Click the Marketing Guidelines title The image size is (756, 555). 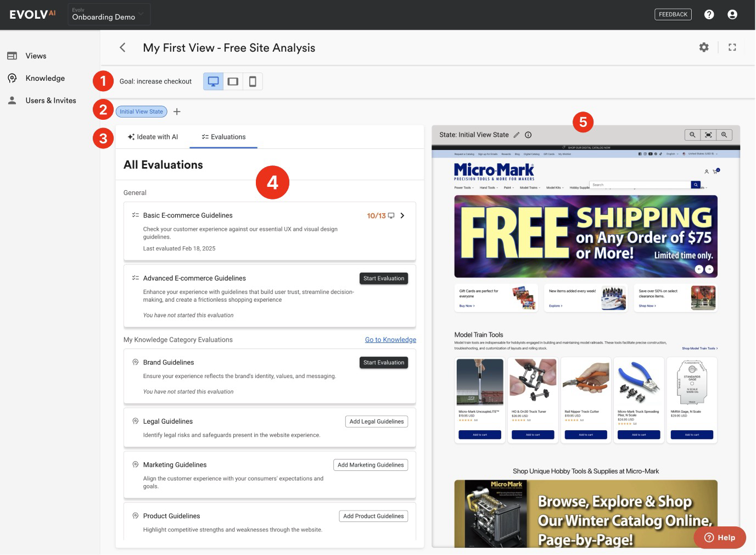(x=175, y=465)
